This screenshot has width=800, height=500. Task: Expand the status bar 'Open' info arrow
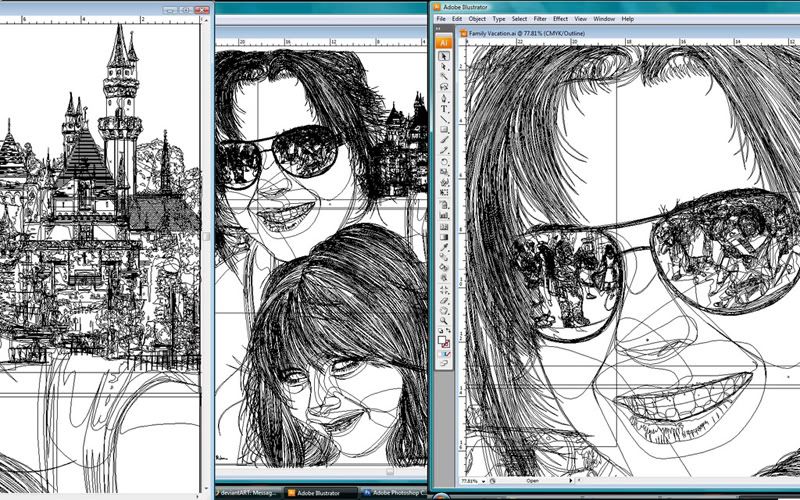570,481
